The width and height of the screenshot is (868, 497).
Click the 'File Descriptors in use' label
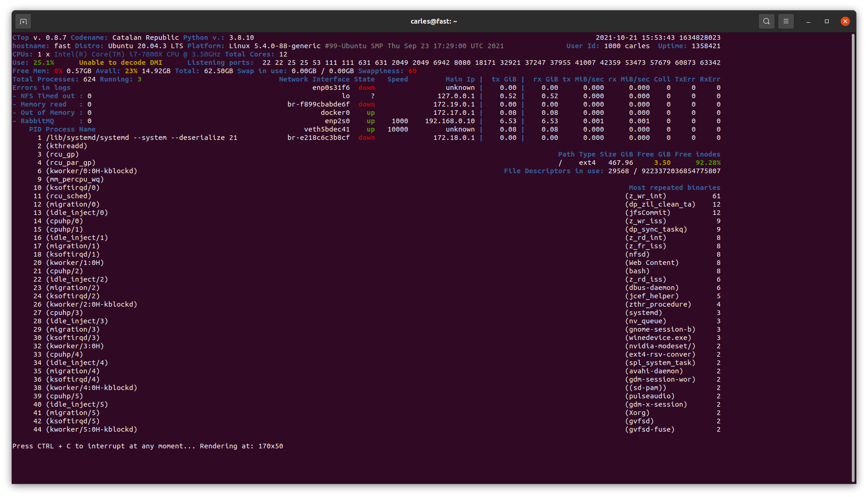tap(553, 171)
